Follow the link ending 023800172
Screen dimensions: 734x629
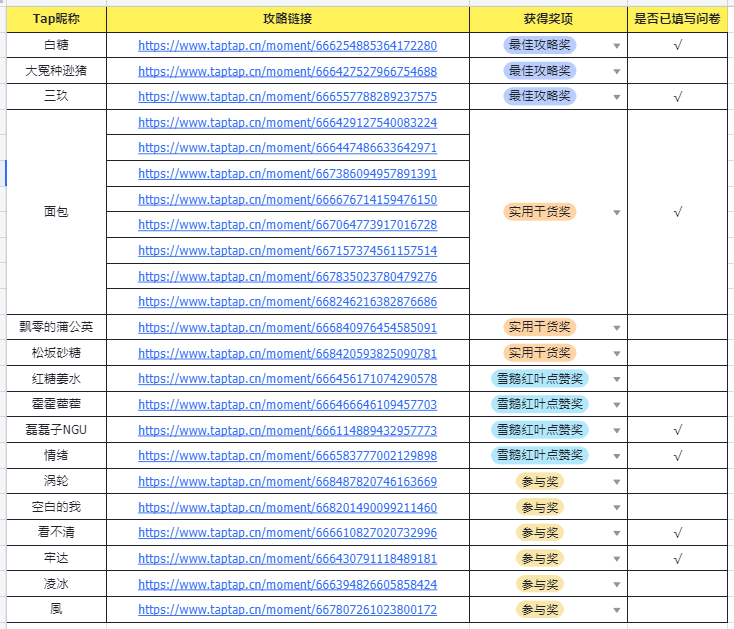pyautogui.click(x=287, y=609)
